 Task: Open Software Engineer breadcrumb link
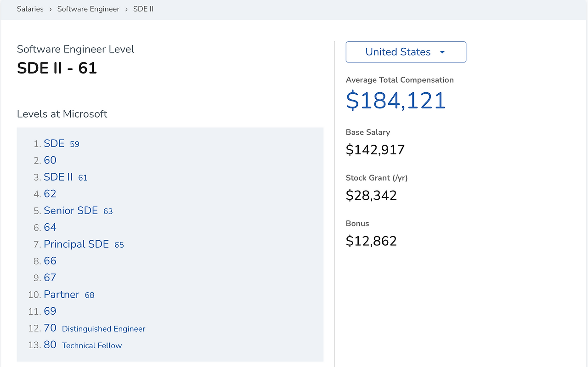pyautogui.click(x=88, y=9)
